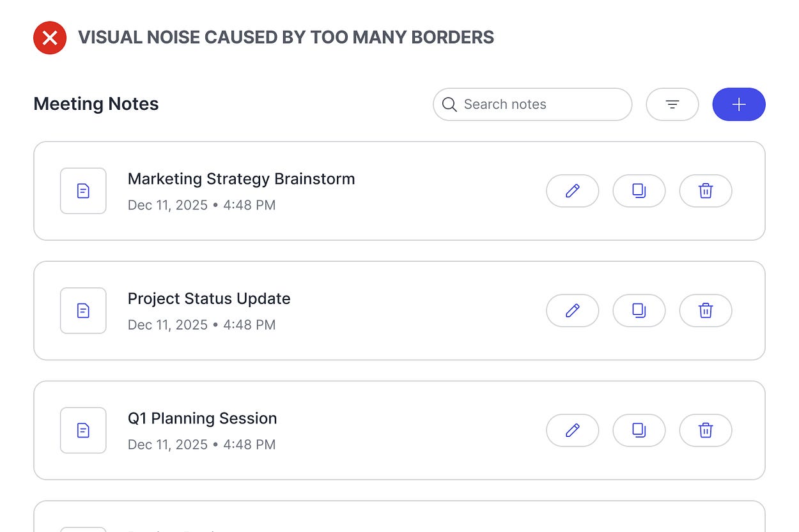Open the Marketing Strategy Brainstorm note

click(x=241, y=179)
